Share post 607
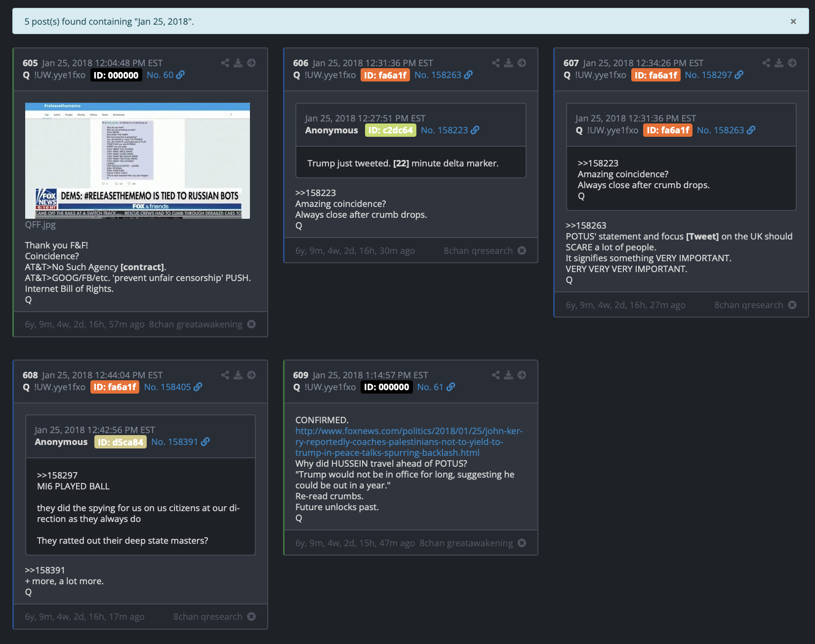The image size is (815, 644). click(766, 63)
